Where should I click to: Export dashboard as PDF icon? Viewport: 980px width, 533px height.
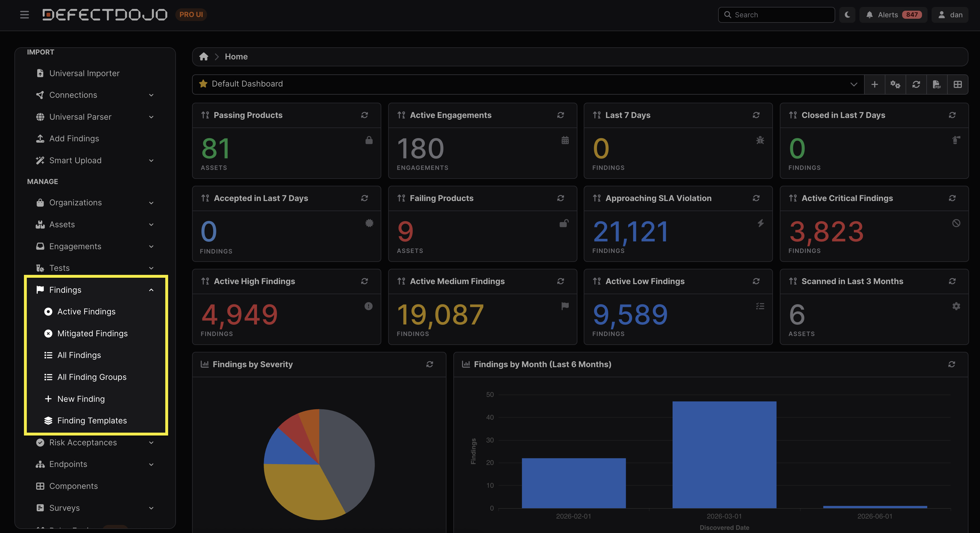pyautogui.click(x=937, y=84)
